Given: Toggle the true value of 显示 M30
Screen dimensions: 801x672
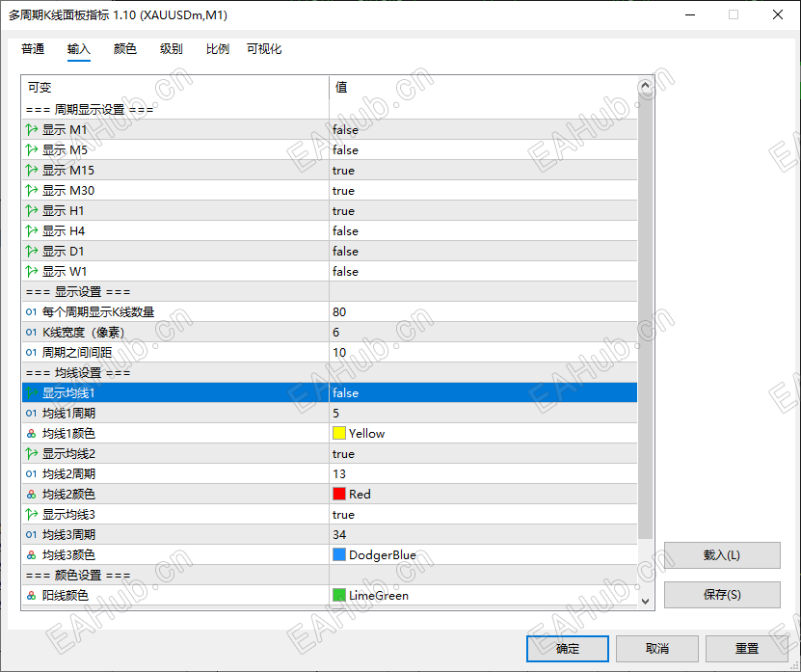Looking at the screenshot, I should point(483,191).
